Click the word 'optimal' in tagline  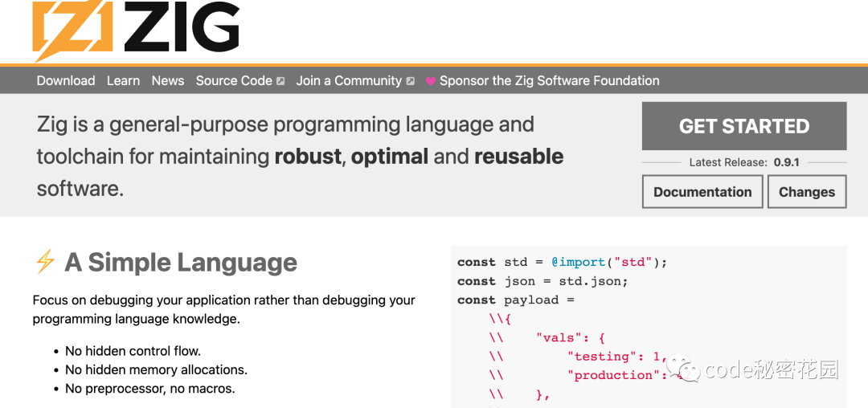(x=390, y=157)
